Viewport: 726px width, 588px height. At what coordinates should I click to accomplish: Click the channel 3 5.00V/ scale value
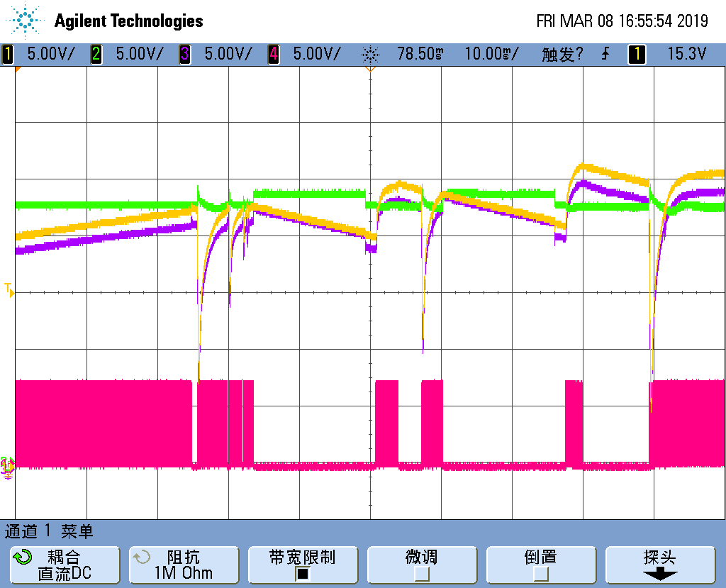pyautogui.click(x=228, y=54)
